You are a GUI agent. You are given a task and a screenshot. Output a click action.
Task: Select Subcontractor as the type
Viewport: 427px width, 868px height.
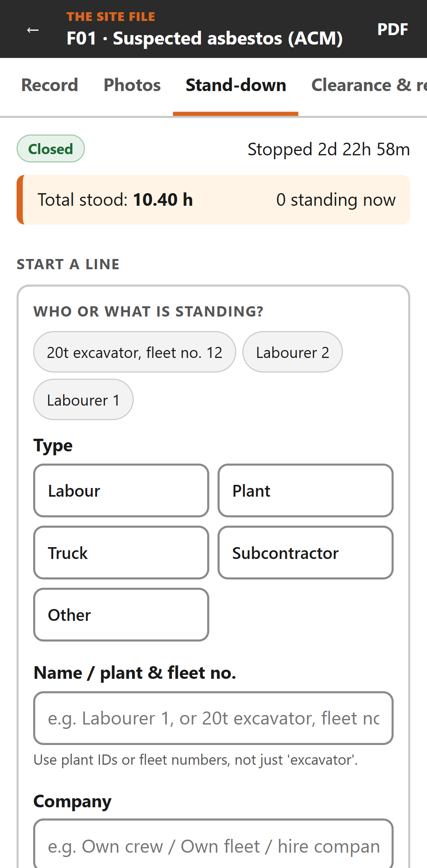click(305, 553)
